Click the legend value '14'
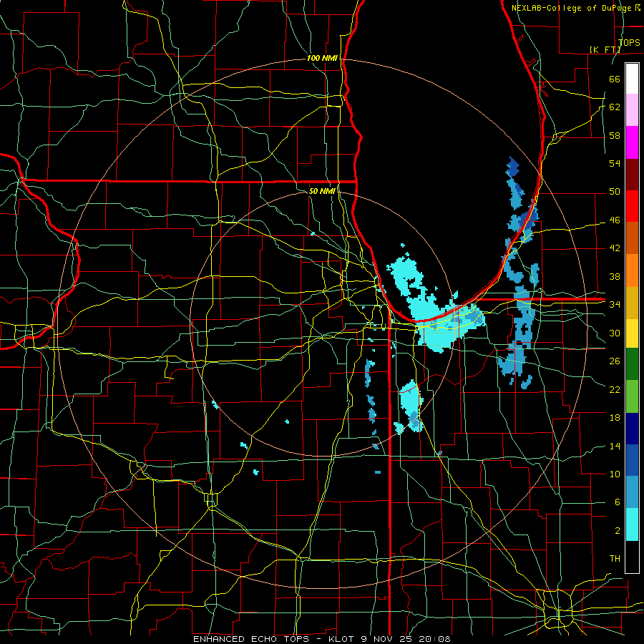Viewport: 644px width, 644px height. point(615,446)
